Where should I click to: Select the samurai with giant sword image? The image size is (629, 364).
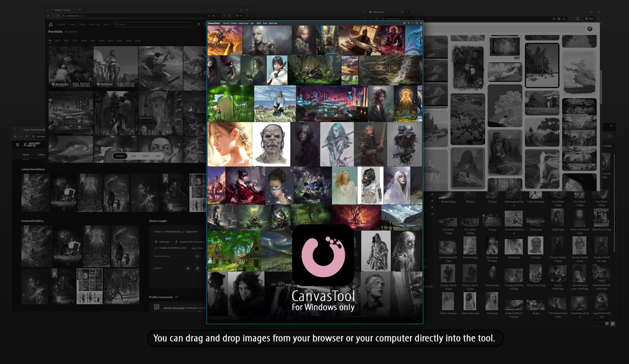pyautogui.click(x=359, y=40)
